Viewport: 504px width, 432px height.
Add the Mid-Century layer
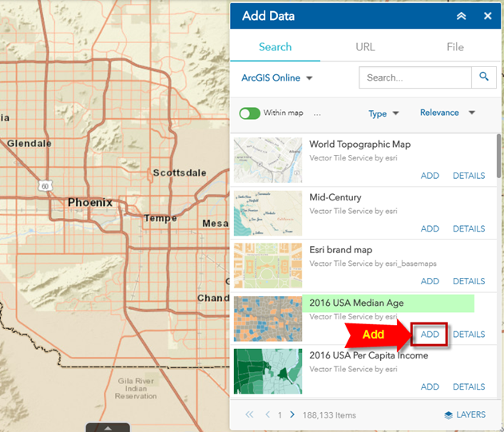point(430,228)
